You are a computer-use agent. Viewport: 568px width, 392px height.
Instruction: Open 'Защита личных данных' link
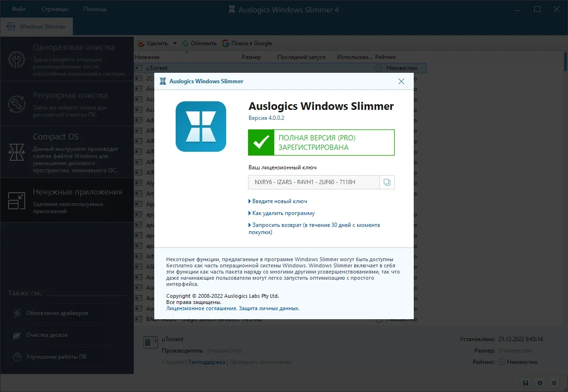[x=269, y=308]
